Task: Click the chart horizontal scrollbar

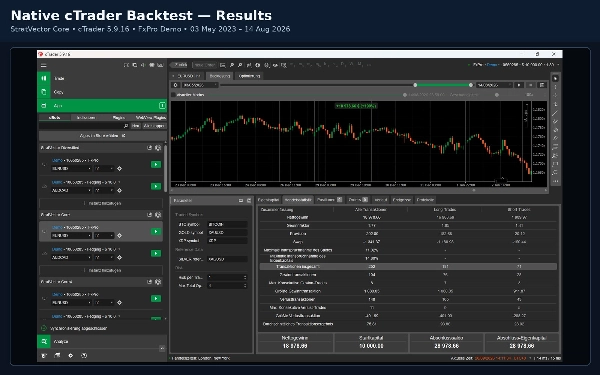Action: tap(359, 190)
